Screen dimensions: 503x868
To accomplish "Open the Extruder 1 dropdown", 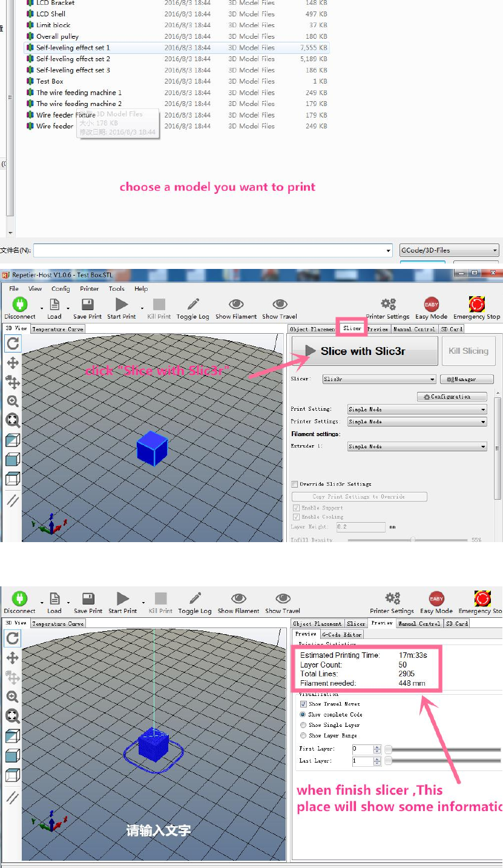I will point(417,446).
